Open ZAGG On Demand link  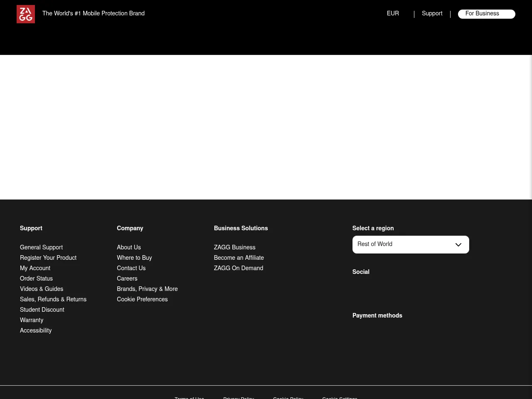pos(238,268)
